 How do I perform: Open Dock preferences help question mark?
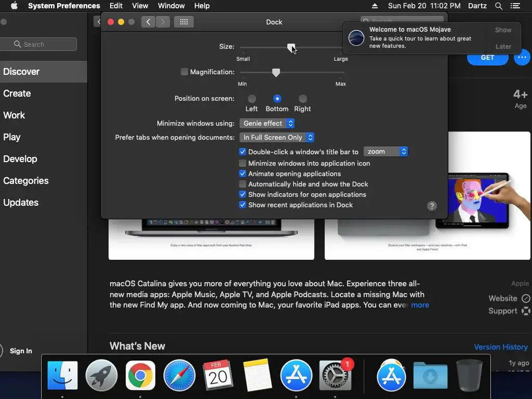coord(432,206)
